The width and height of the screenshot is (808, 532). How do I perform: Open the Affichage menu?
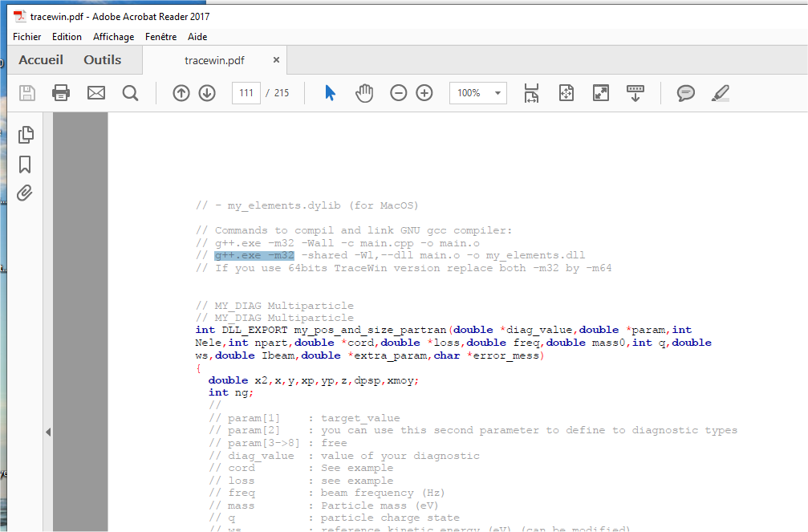click(x=113, y=36)
